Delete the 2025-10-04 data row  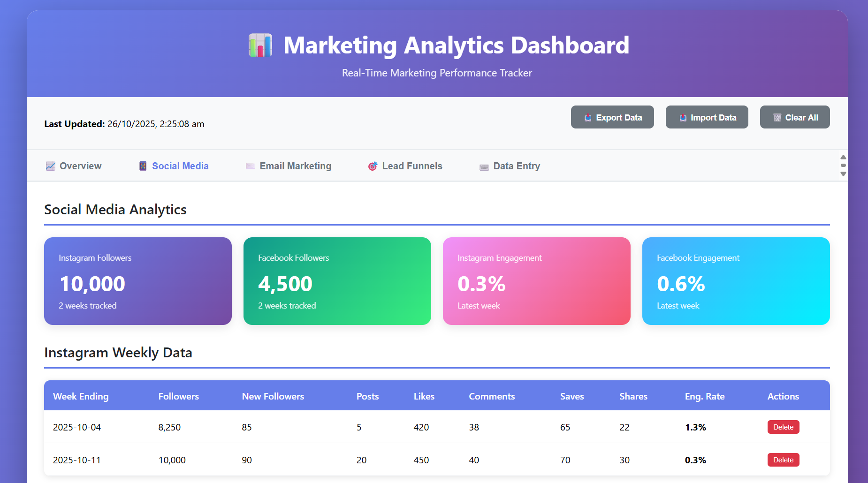coord(783,427)
